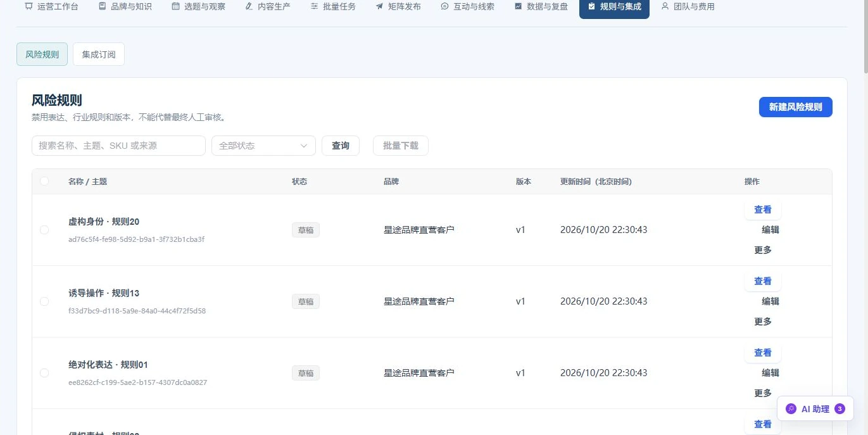The width and height of the screenshot is (868, 435).
Task: Click the 互动与线索 chat bubble icon
Action: click(444, 6)
